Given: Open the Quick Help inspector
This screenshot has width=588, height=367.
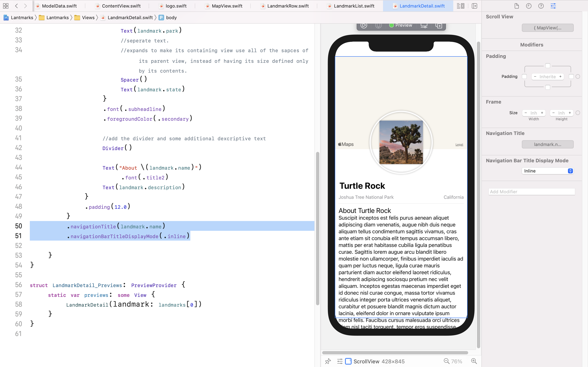Looking at the screenshot, I should [541, 6].
